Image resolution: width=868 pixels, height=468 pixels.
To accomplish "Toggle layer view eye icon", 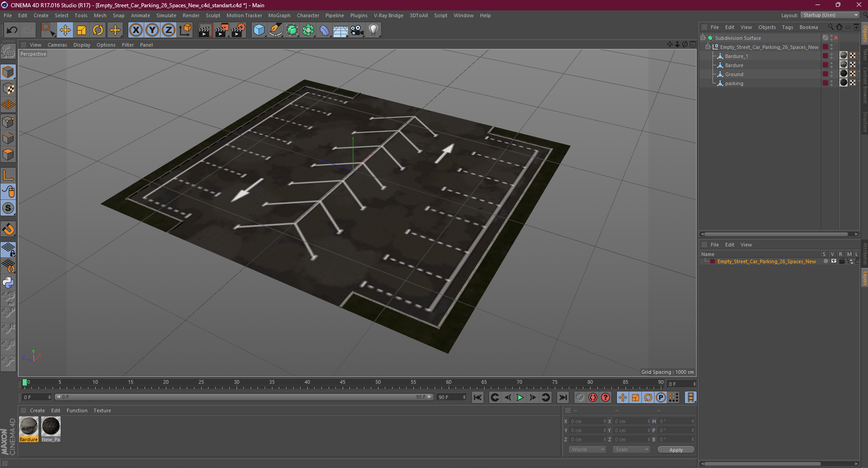I will coord(834,261).
